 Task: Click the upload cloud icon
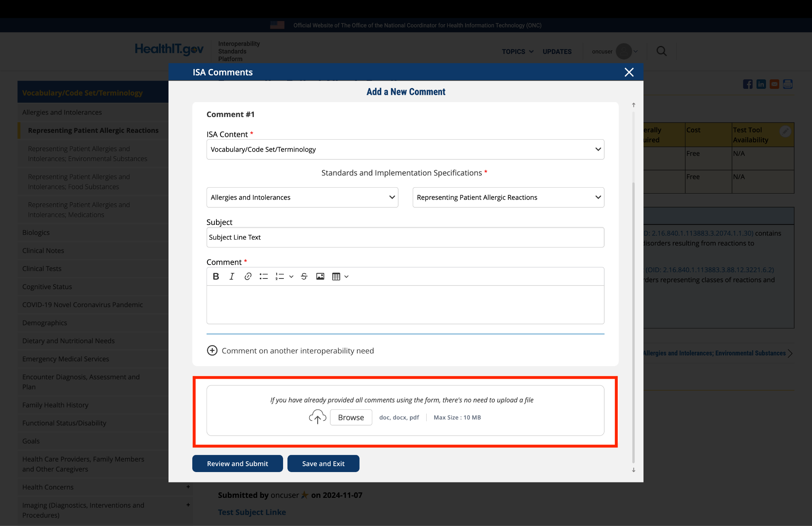point(317,417)
